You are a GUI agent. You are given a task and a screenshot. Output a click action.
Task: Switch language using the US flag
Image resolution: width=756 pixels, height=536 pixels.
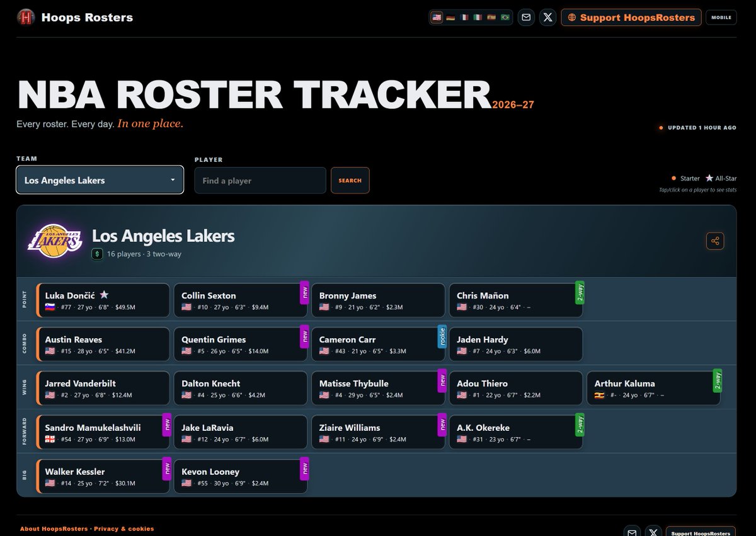[437, 18]
